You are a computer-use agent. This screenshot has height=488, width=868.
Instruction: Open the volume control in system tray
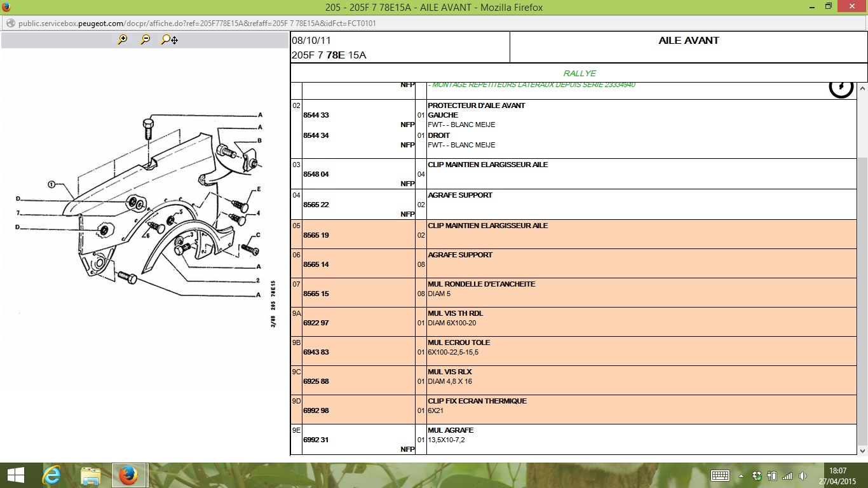click(803, 476)
